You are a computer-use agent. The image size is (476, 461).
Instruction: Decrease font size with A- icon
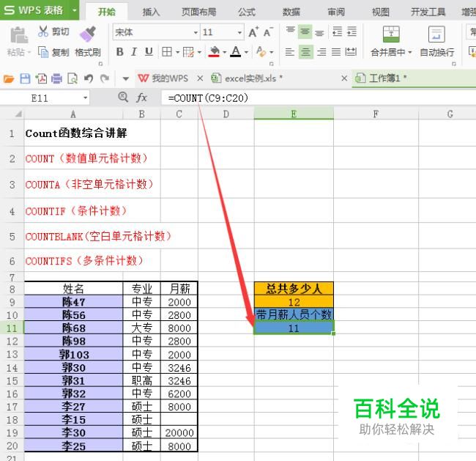[x=268, y=32]
